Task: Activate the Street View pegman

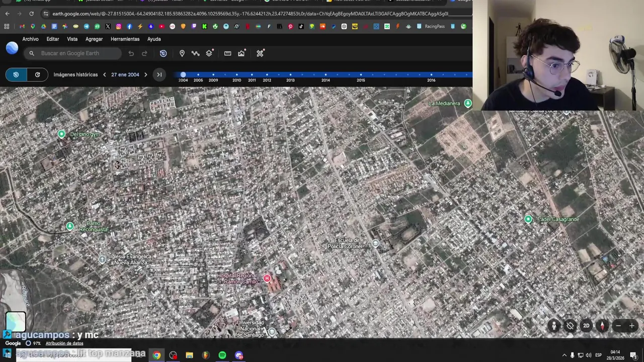Action: coord(554,326)
